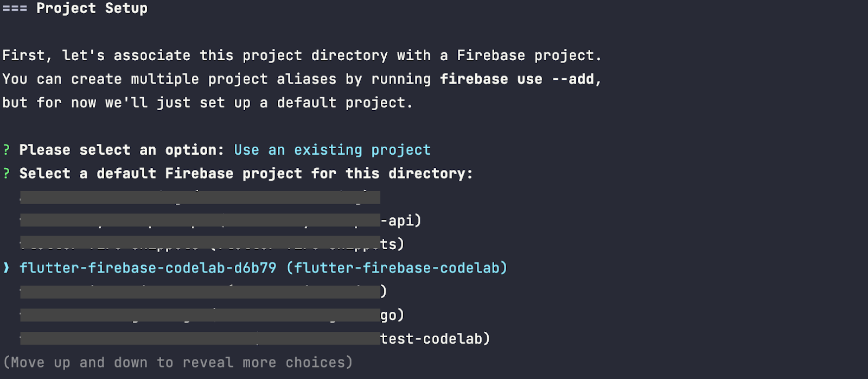This screenshot has height=379, width=868.
Task: Pick the redacted project ending in "go)"
Action: [212, 315]
